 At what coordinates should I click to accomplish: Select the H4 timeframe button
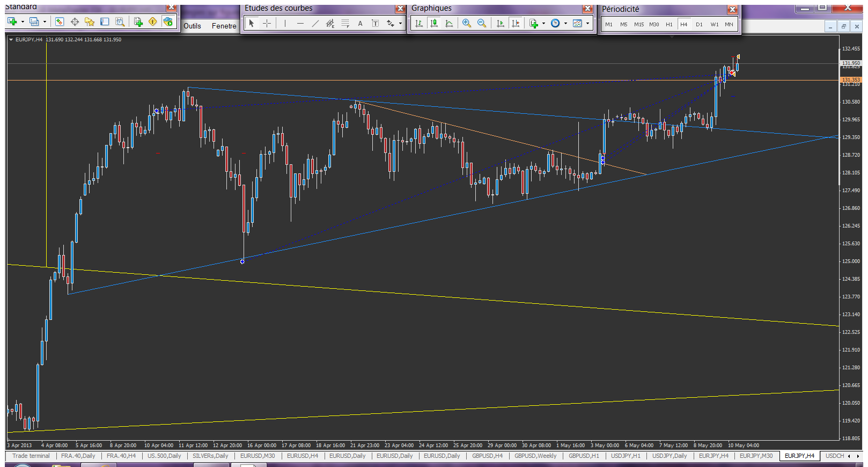[x=684, y=24]
